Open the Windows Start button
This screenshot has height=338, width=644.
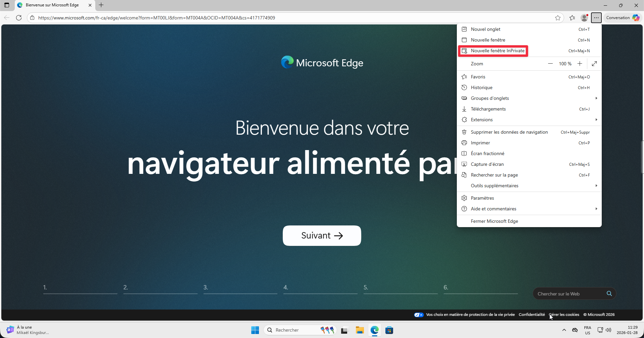pos(255,330)
